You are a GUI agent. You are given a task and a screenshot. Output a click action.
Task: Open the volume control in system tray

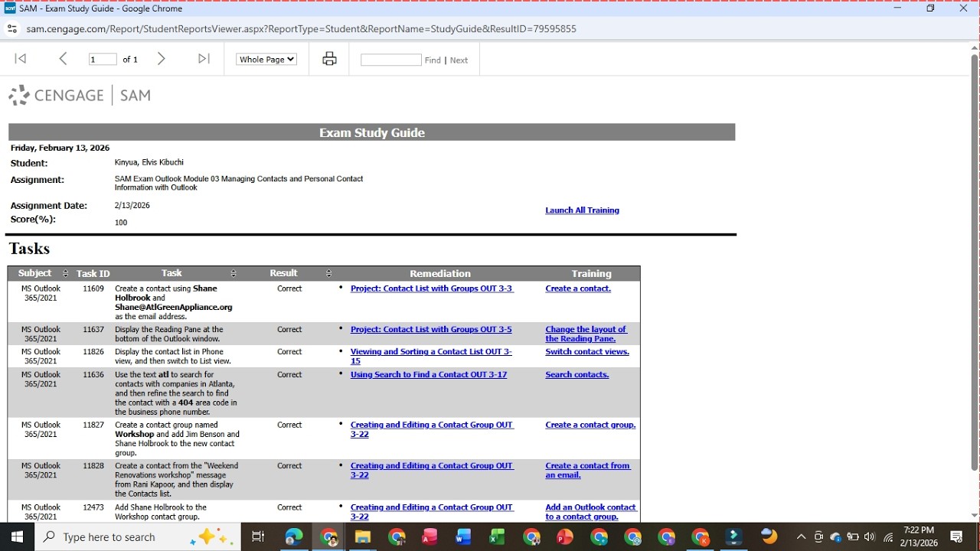[x=869, y=537]
